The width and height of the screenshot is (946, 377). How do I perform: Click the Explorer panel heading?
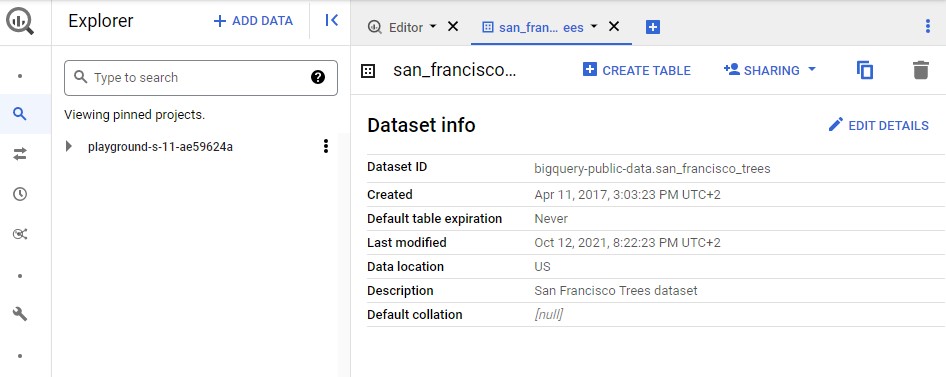click(x=101, y=21)
